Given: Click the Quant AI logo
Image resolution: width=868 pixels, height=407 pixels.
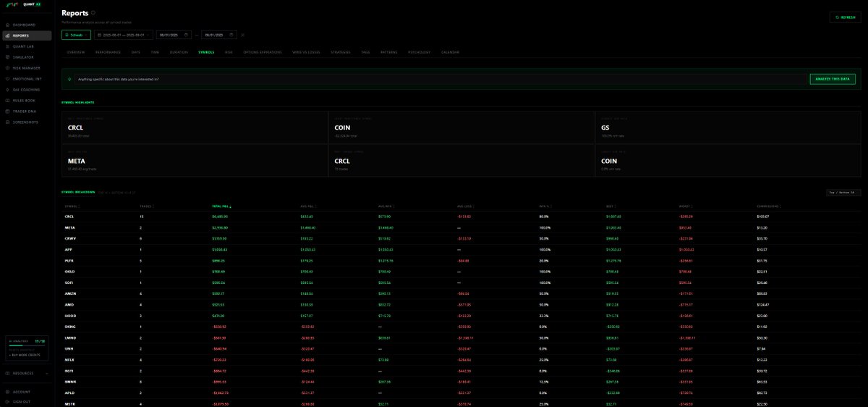Looking at the screenshot, I should point(22,4).
